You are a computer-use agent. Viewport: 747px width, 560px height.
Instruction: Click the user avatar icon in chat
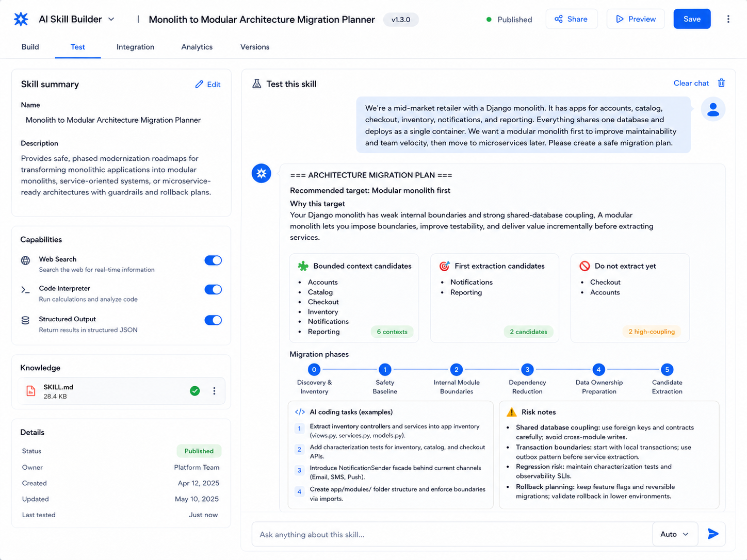[x=713, y=109]
